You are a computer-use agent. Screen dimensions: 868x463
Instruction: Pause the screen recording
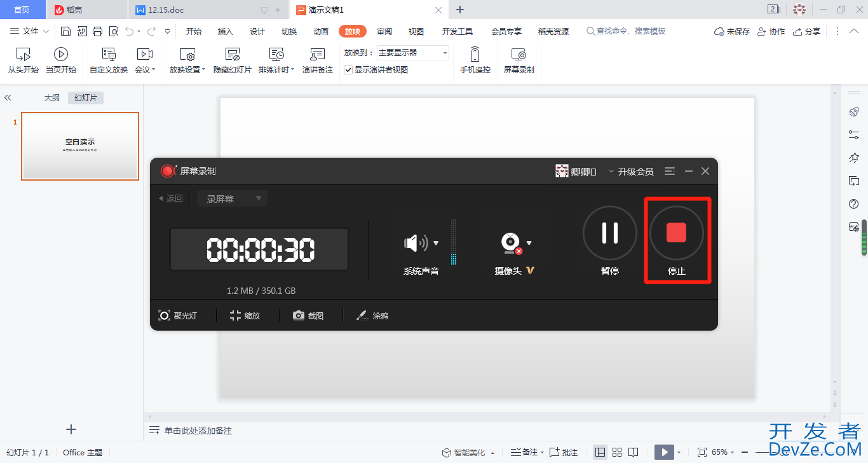610,233
